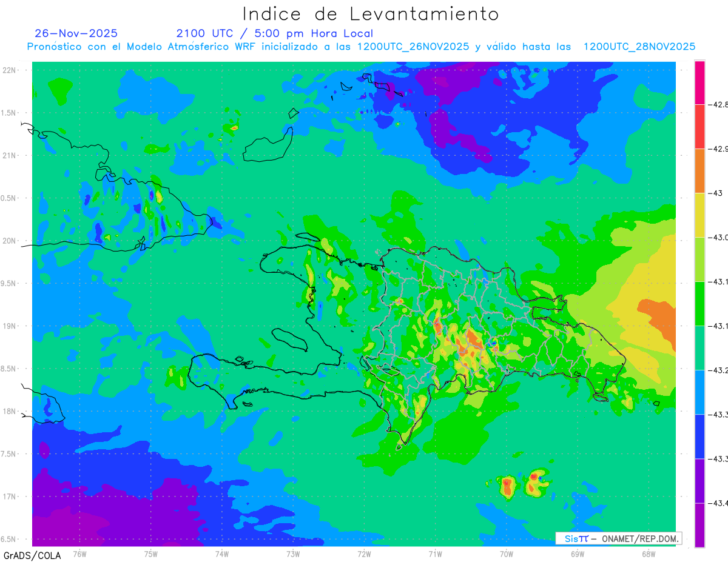Click the light blue segment of color legend
The image size is (728, 562).
(699, 392)
